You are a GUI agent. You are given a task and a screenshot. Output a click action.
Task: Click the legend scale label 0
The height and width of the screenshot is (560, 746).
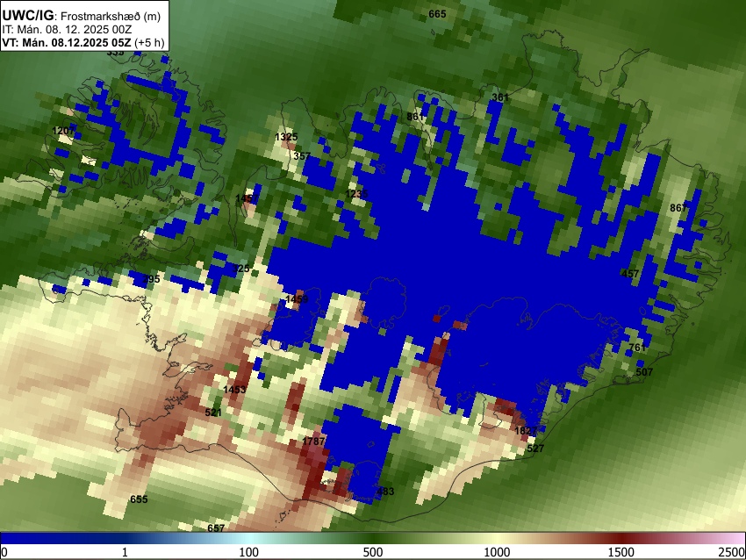4,552
